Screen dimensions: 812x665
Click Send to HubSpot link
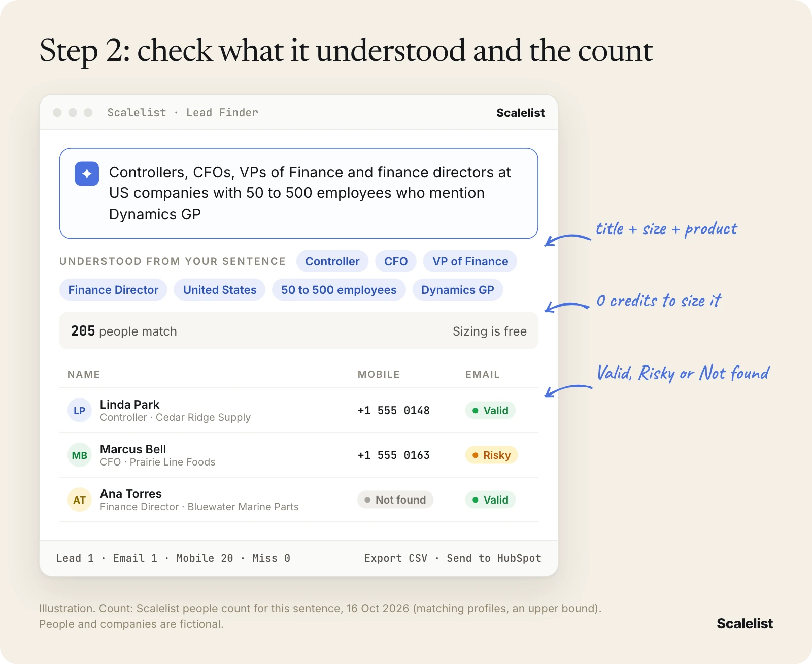(494, 558)
